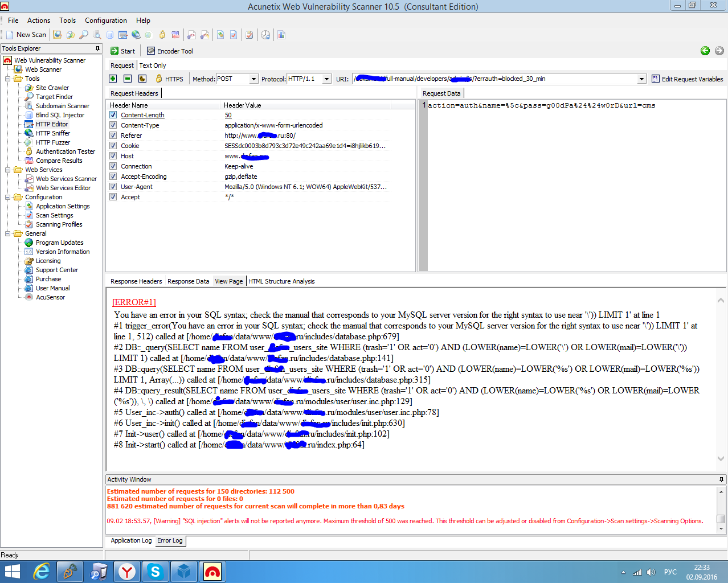Screen dimensions: 728x583
Task: Click the Start button
Action: click(x=122, y=51)
